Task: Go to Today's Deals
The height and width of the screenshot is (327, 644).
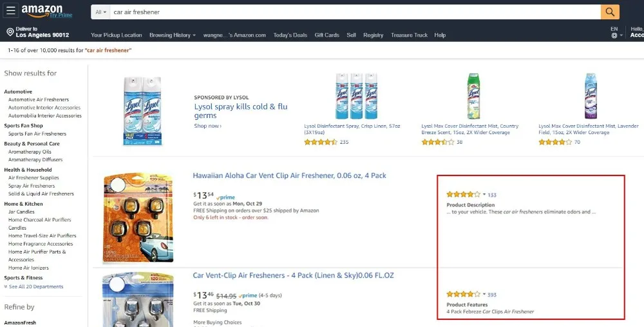Action: (x=290, y=35)
